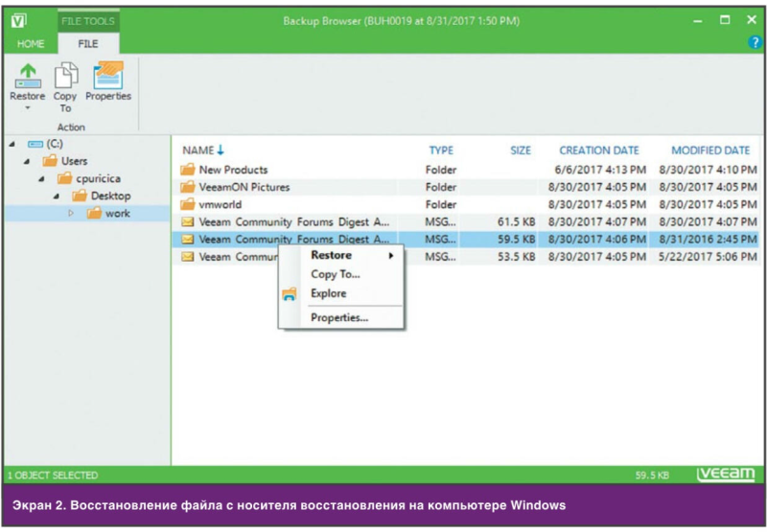
Task: Sort by the TYPE column header
Action: point(441,150)
